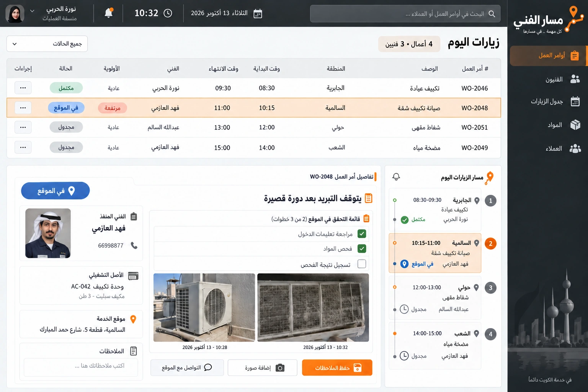This screenshot has height=392, width=588.
Task: Check the تسجيل نتيجة الفحص checkbox
Action: click(x=362, y=264)
